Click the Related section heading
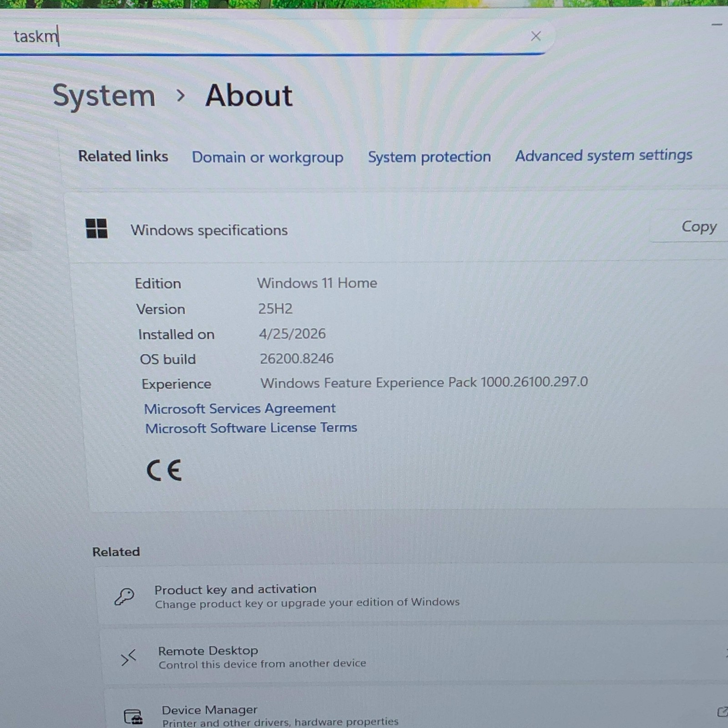The height and width of the screenshot is (728, 728). pos(116,551)
